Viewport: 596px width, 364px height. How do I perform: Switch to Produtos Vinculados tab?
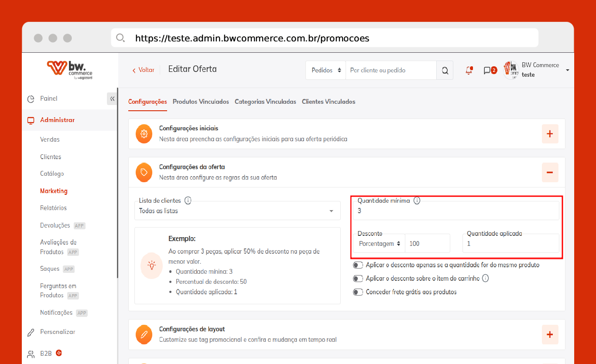[x=201, y=102]
